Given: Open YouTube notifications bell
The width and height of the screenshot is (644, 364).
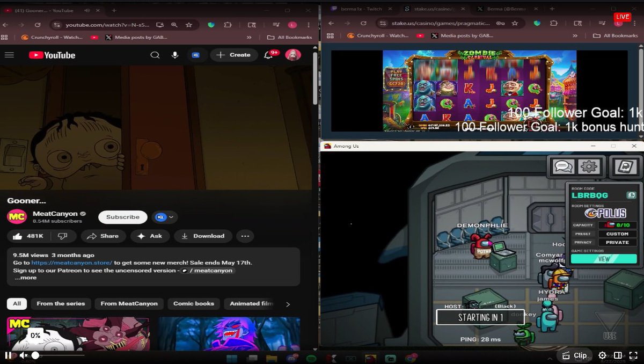Looking at the screenshot, I should point(269,55).
